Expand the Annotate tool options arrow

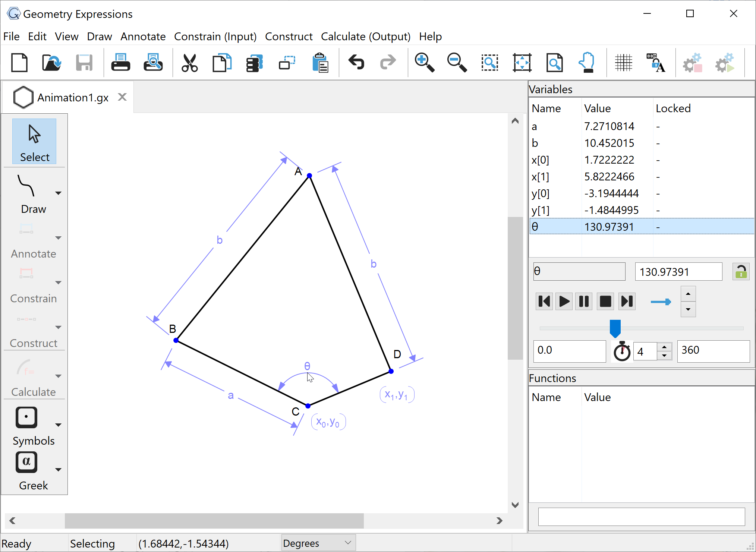(x=58, y=238)
